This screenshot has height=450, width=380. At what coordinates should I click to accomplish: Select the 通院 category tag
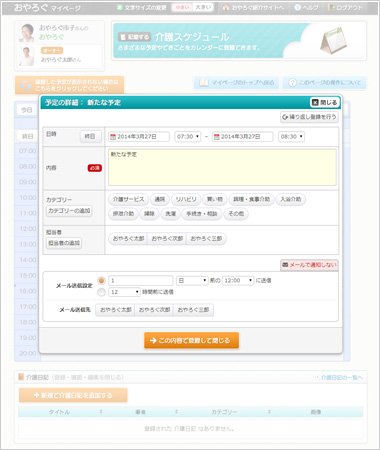point(160,199)
